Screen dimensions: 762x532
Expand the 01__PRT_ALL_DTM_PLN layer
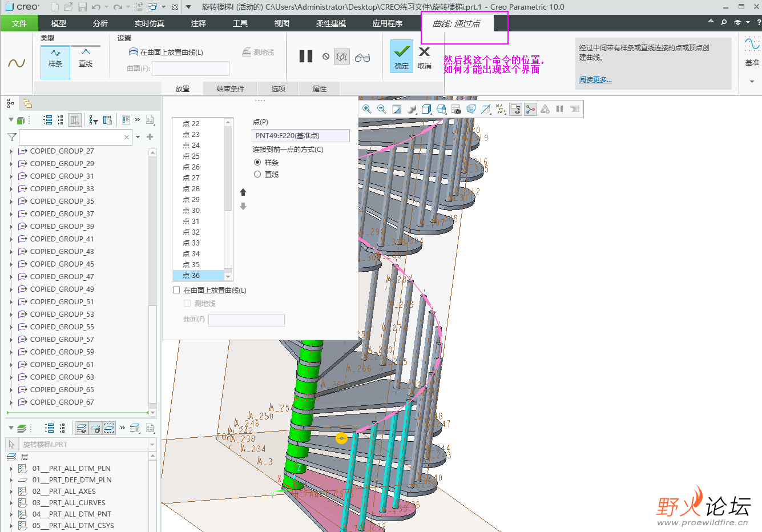(x=11, y=469)
